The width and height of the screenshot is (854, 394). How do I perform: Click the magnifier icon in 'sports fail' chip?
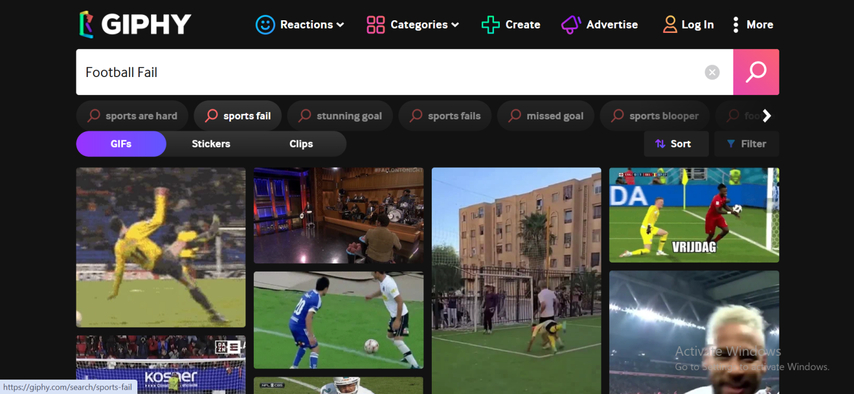coord(211,116)
